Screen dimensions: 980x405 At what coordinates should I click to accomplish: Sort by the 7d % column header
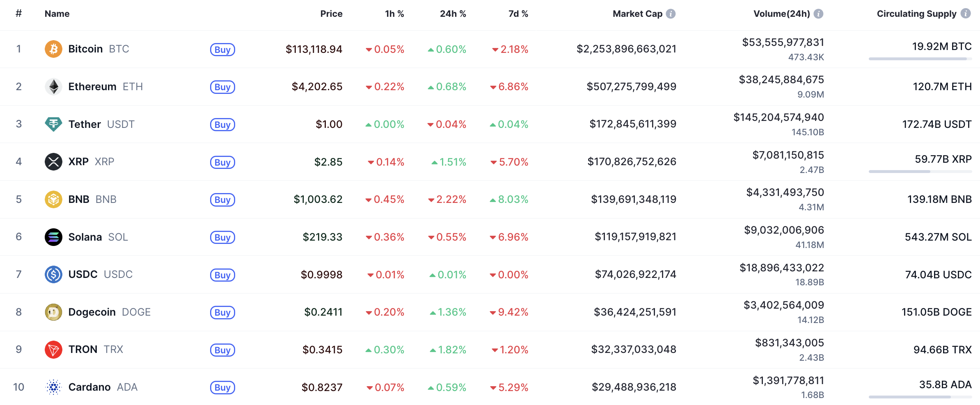(x=518, y=14)
